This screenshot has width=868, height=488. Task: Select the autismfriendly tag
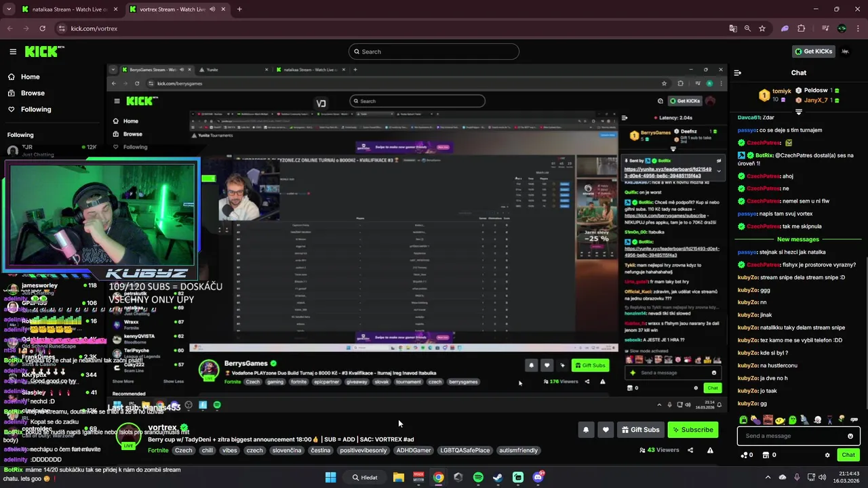click(518, 450)
